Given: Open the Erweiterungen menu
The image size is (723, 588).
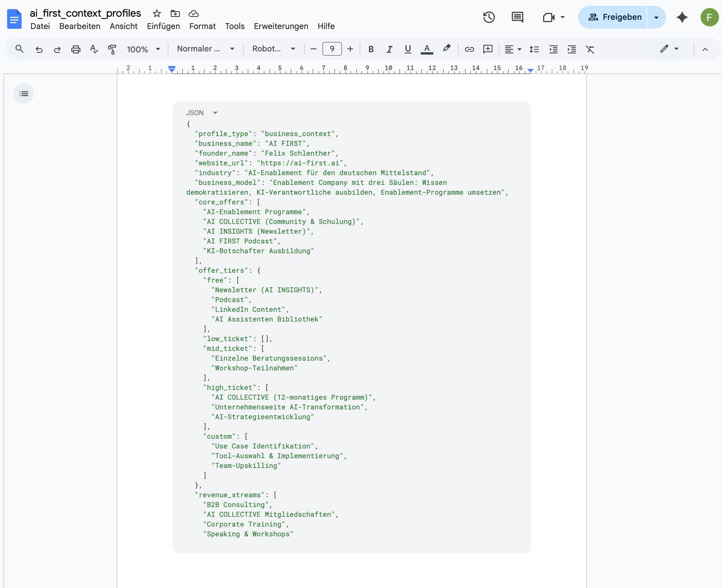Looking at the screenshot, I should click(x=281, y=26).
